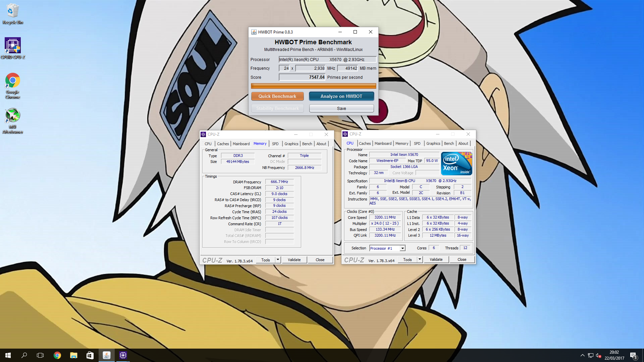644x362 pixels.
Task: Open Bench tab in left CPU-Z
Action: 307,144
